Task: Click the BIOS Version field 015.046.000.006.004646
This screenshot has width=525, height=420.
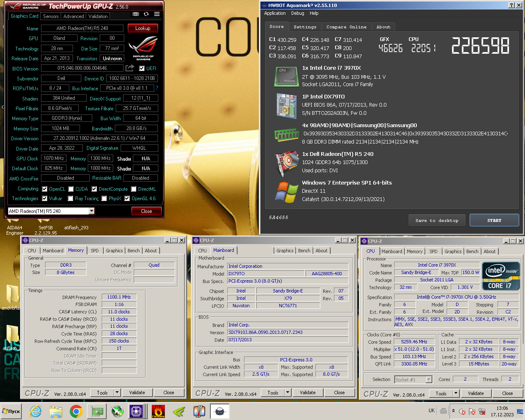Action: (82, 68)
